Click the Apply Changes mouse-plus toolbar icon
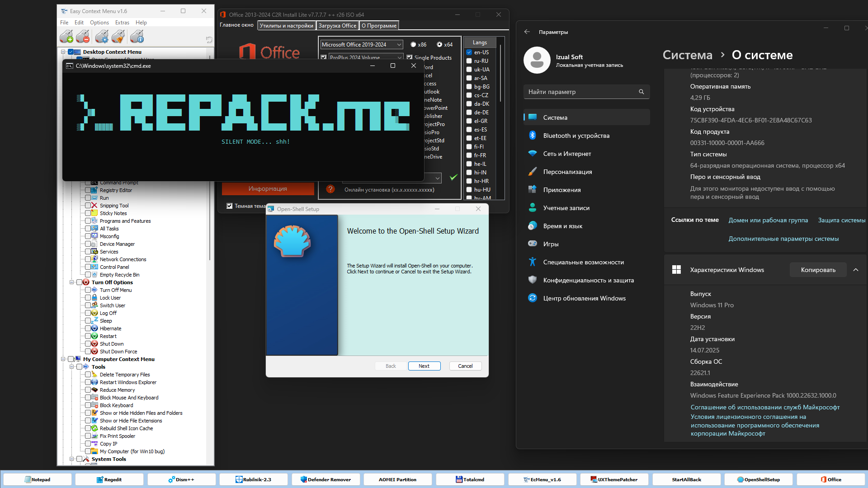Viewport: 868px width, 488px height. 66,37
